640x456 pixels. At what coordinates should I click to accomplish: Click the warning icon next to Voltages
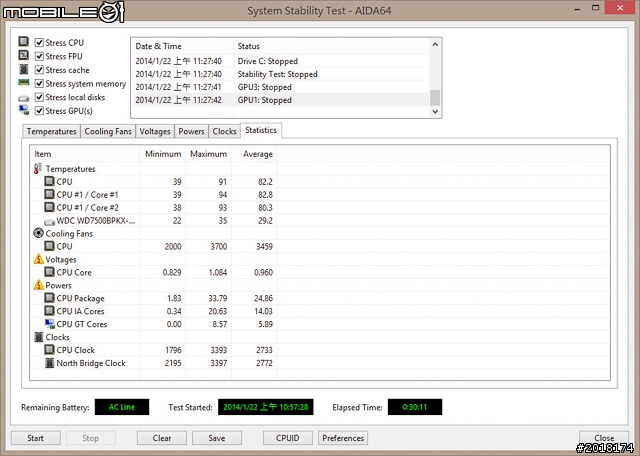click(38, 259)
